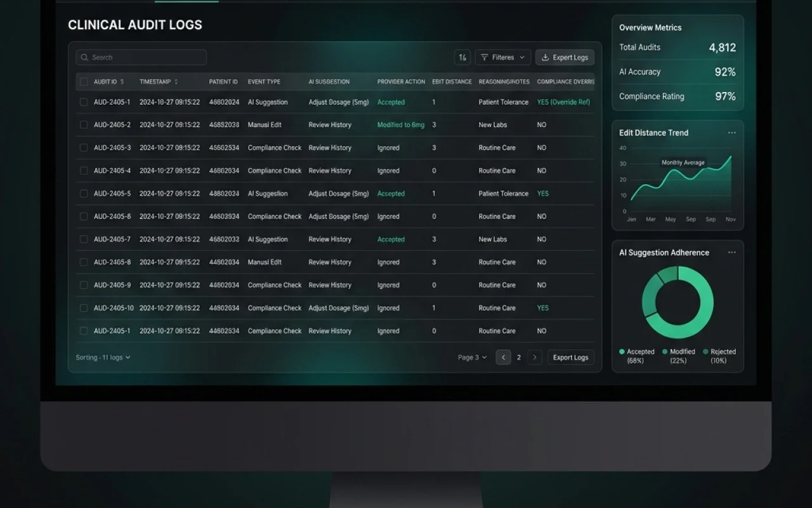
Task: Click the Manual Edit event in row AUD-2405-2
Action: (x=265, y=125)
